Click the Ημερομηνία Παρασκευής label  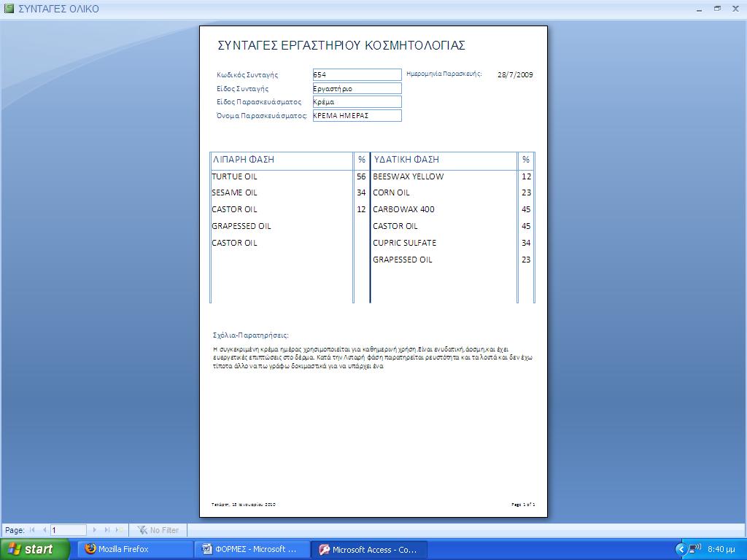[444, 74]
